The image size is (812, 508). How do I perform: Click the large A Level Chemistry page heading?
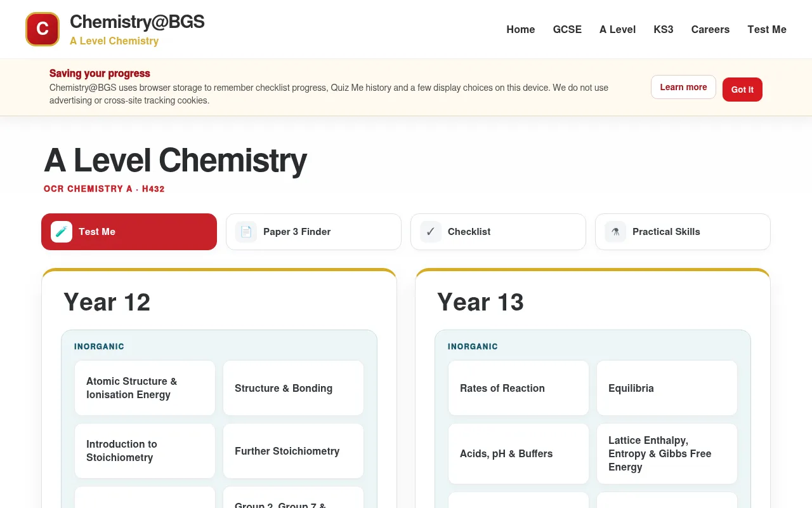tap(175, 160)
